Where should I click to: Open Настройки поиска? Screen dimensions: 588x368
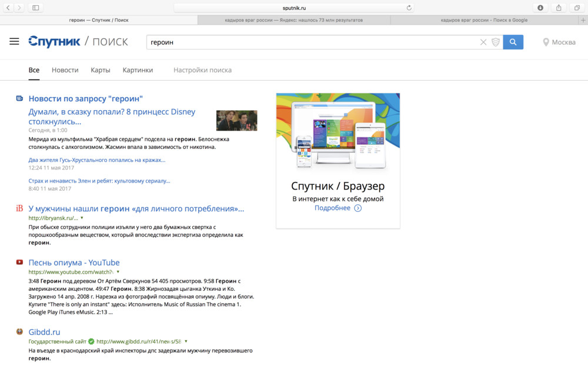pyautogui.click(x=202, y=70)
